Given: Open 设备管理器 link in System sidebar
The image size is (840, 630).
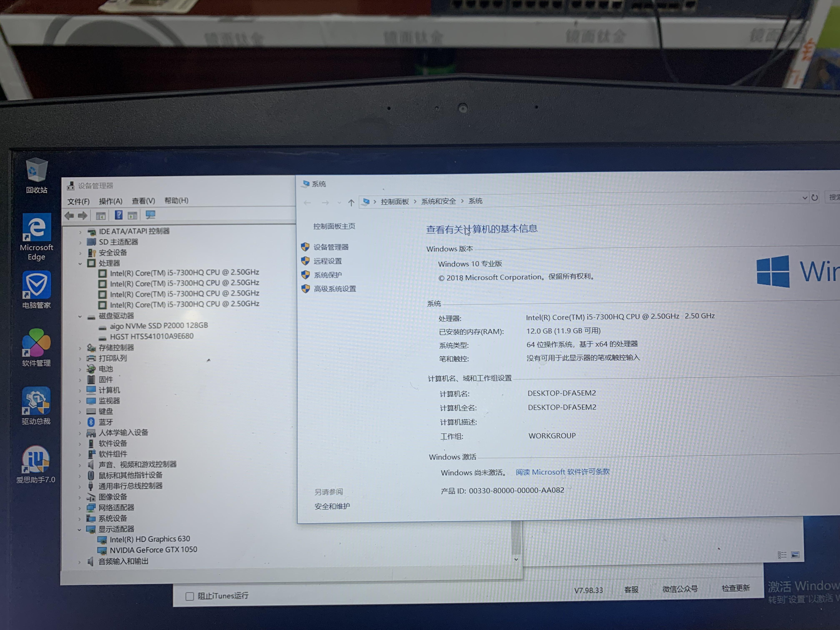Looking at the screenshot, I should point(331,247).
